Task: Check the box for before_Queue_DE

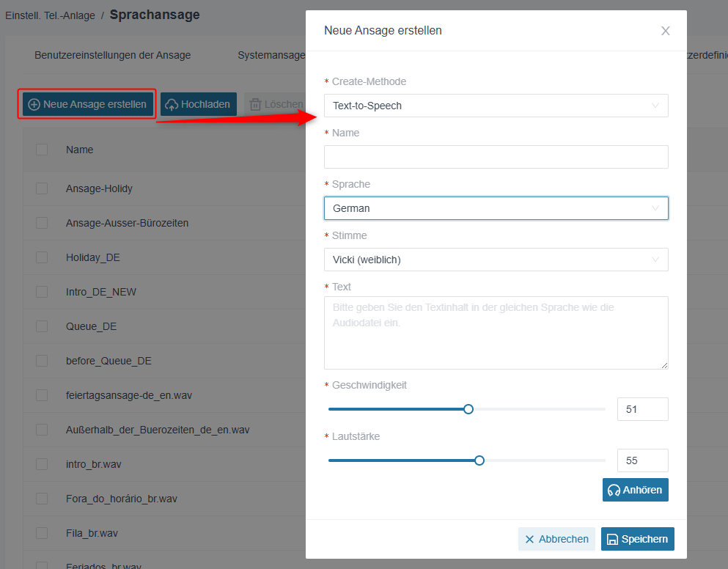Action: 42,361
